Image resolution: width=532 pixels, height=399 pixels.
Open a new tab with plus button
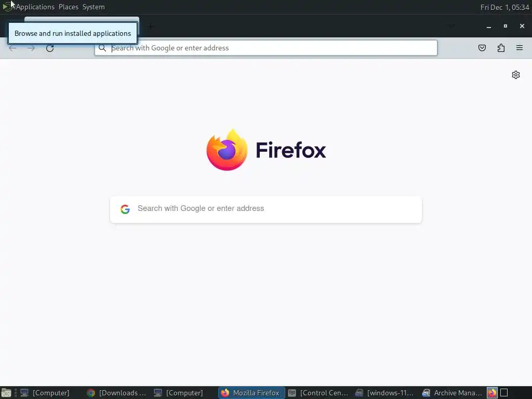click(151, 26)
